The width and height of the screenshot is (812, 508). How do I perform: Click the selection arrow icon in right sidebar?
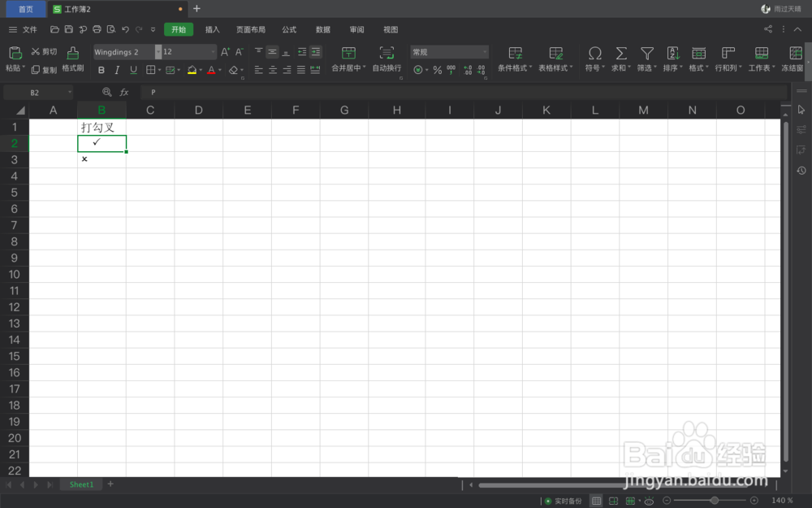[x=801, y=110]
